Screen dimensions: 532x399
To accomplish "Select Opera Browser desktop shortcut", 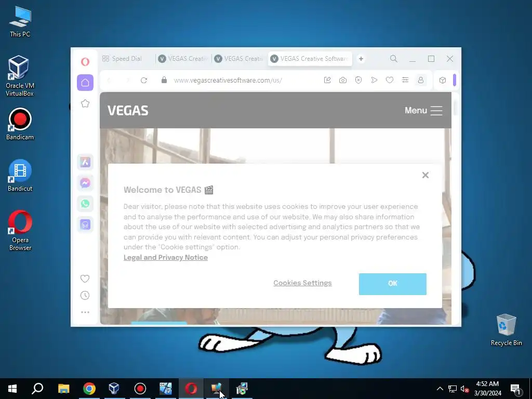I will pos(20,231).
